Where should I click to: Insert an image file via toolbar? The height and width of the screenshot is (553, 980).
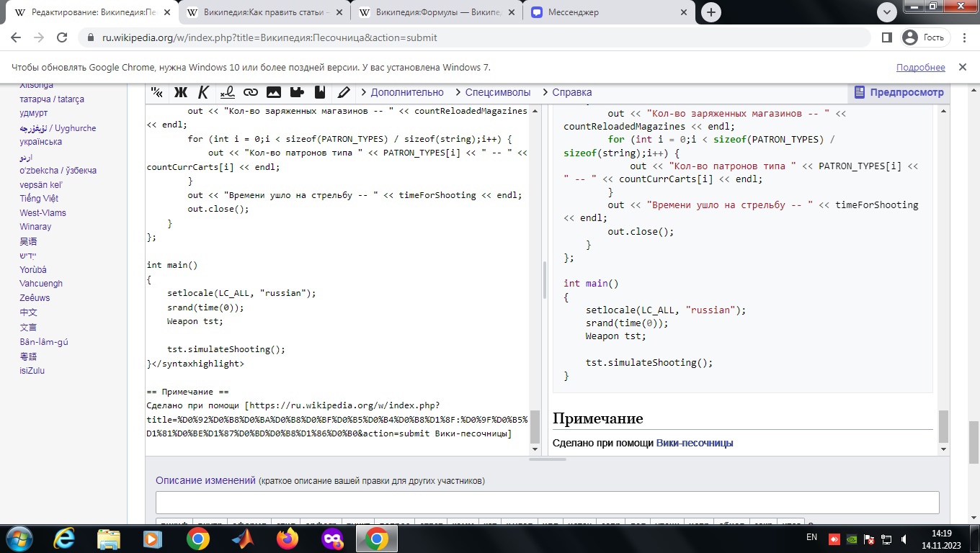[274, 92]
